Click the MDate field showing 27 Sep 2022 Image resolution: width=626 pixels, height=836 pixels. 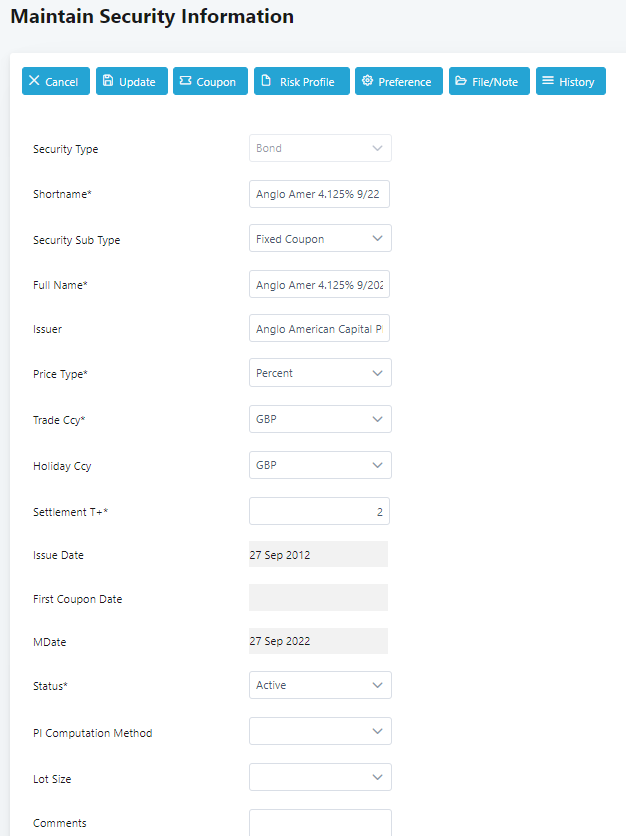coord(318,641)
